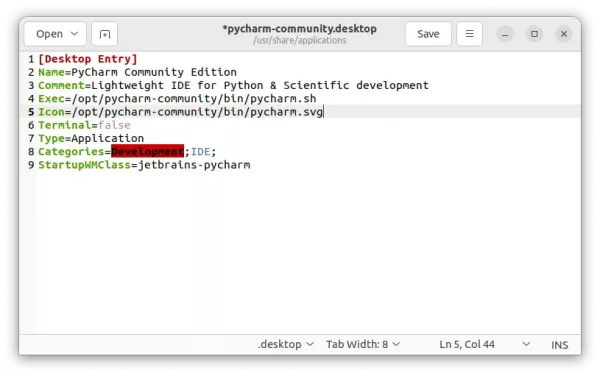
Task: Click the Icon= pycharm.svg path line
Action: 181,112
